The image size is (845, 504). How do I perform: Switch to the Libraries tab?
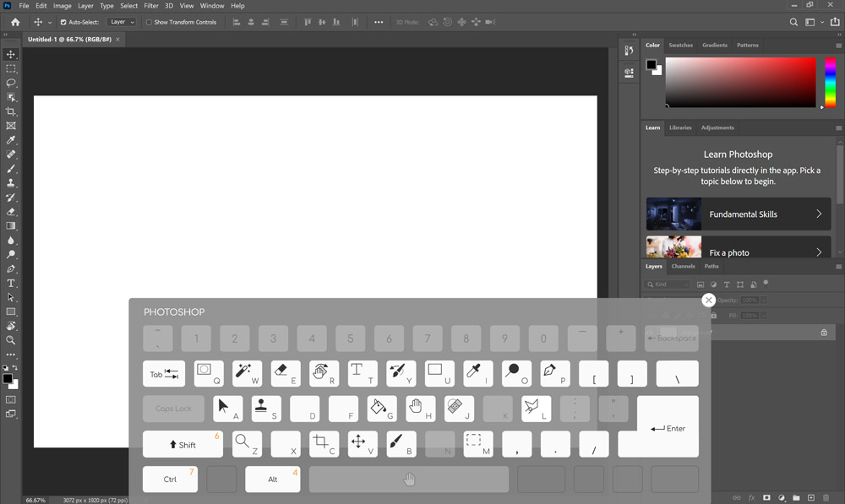[680, 127]
